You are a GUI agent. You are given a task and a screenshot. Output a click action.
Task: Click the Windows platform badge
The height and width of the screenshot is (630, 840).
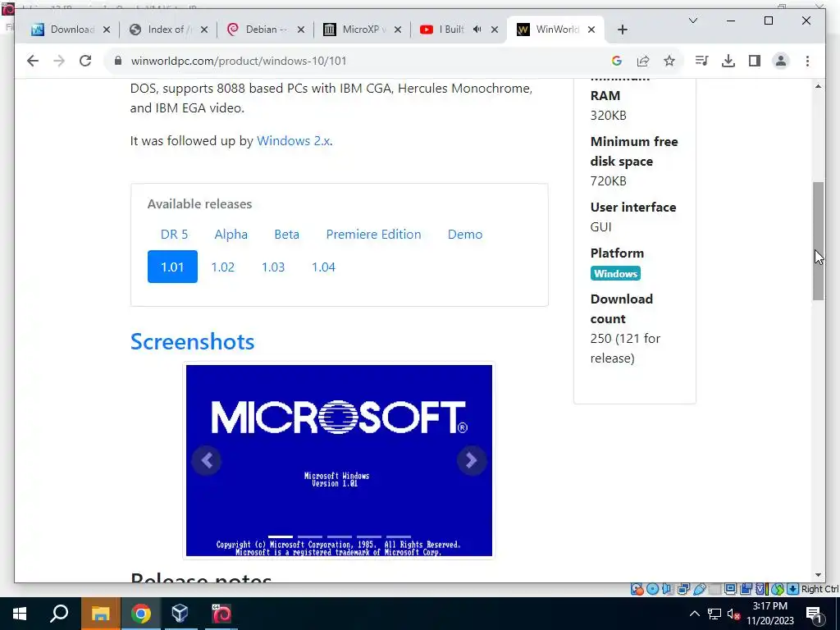pos(615,274)
